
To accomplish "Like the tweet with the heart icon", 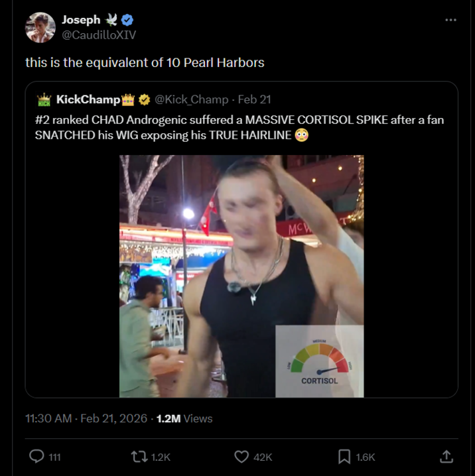I will pyautogui.click(x=242, y=456).
